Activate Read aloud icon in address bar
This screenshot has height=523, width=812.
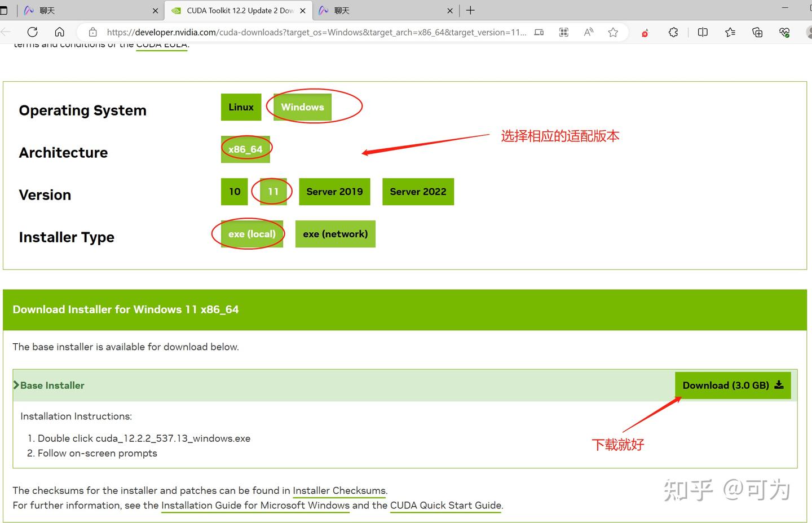pyautogui.click(x=589, y=32)
